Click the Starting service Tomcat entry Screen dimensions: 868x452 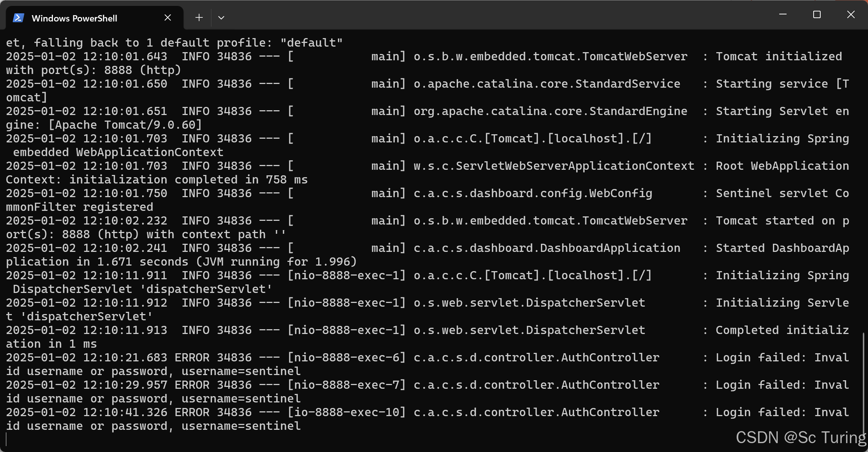773,83
